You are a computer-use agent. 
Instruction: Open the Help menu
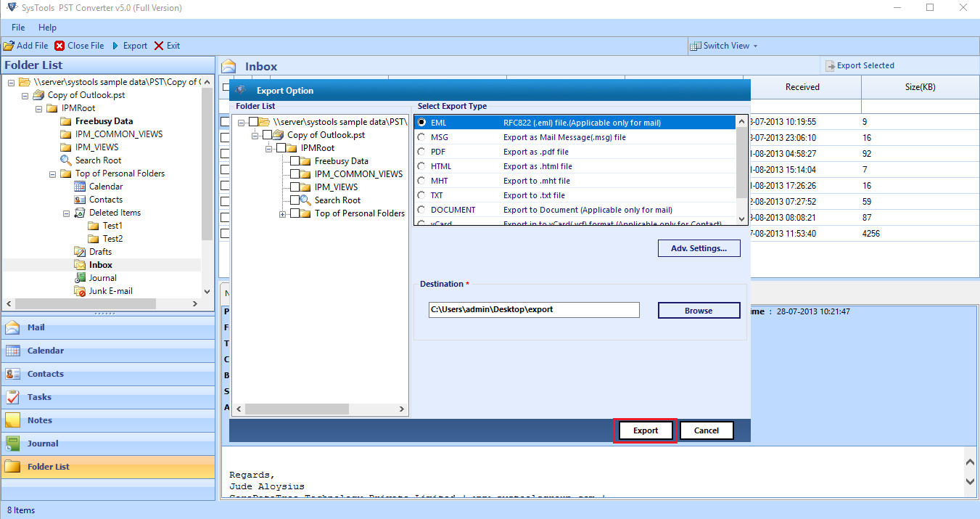(x=48, y=28)
